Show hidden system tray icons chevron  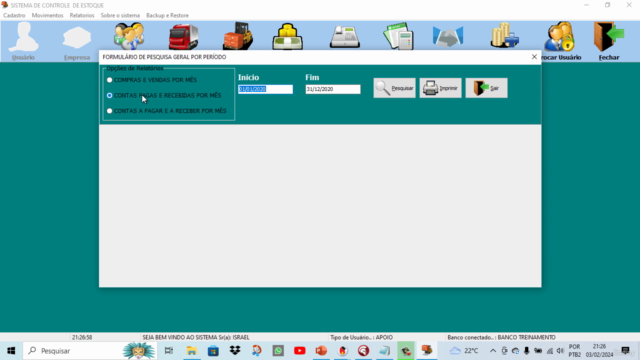click(x=493, y=351)
